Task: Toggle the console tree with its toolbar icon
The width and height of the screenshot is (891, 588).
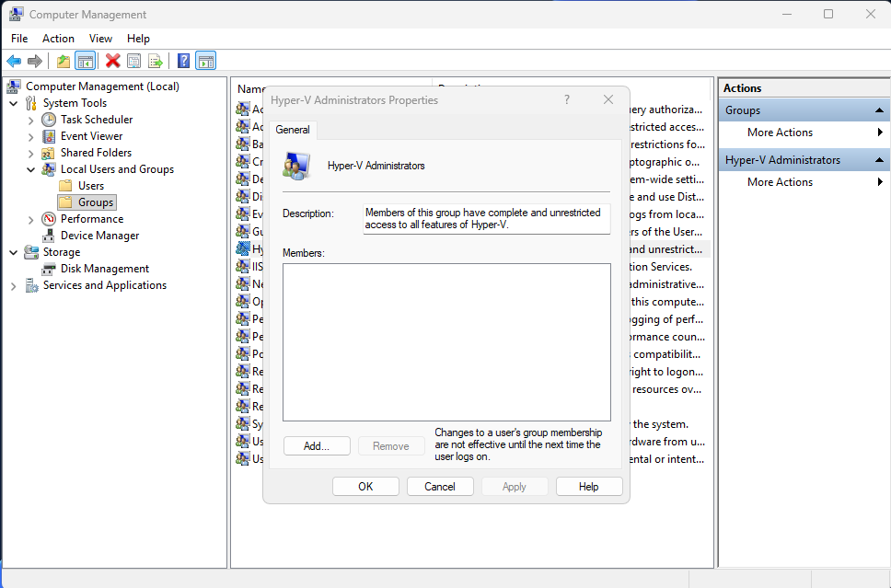Action: (x=85, y=60)
